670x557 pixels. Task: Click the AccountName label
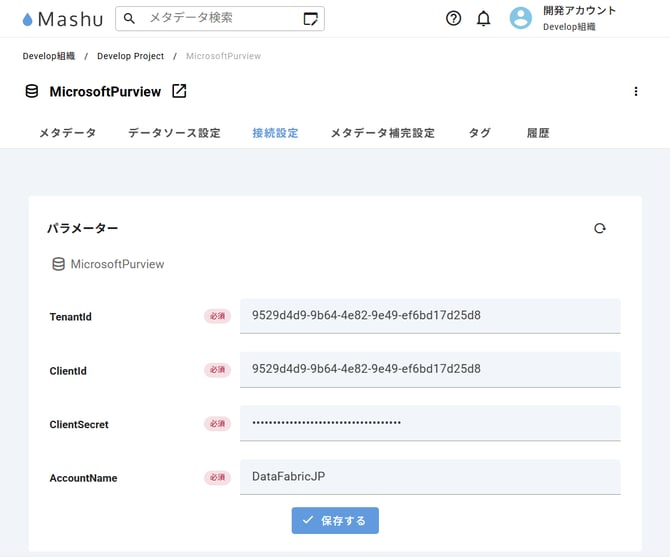click(x=83, y=478)
